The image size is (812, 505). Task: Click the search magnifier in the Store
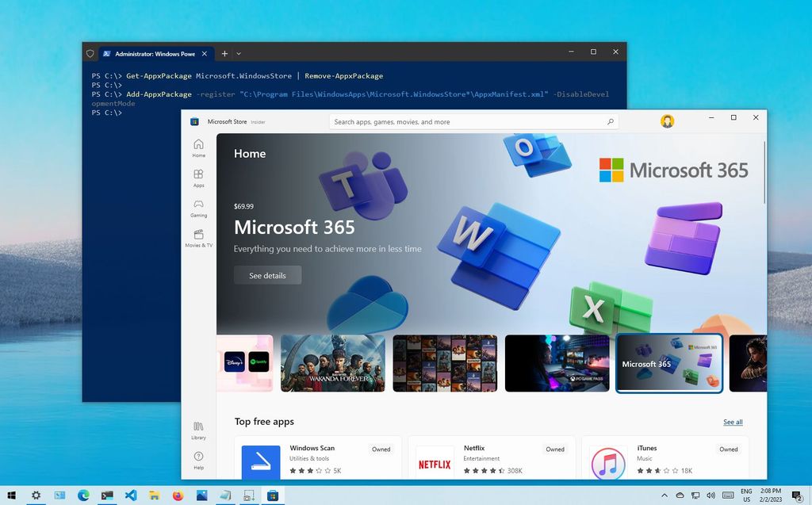click(x=610, y=121)
